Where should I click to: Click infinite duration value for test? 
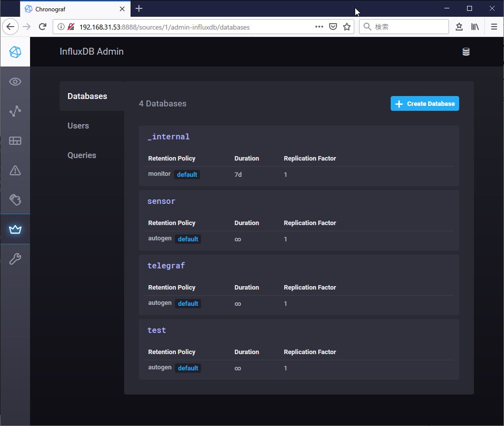click(237, 368)
